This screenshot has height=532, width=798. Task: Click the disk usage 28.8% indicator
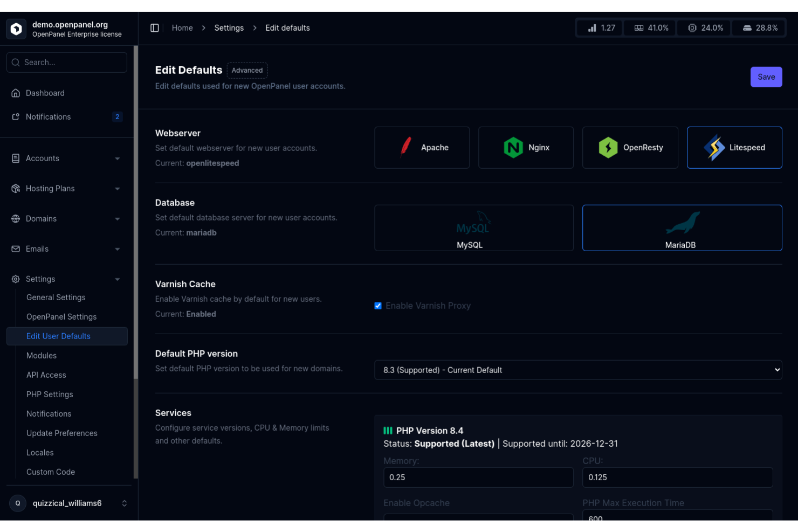[x=759, y=28]
